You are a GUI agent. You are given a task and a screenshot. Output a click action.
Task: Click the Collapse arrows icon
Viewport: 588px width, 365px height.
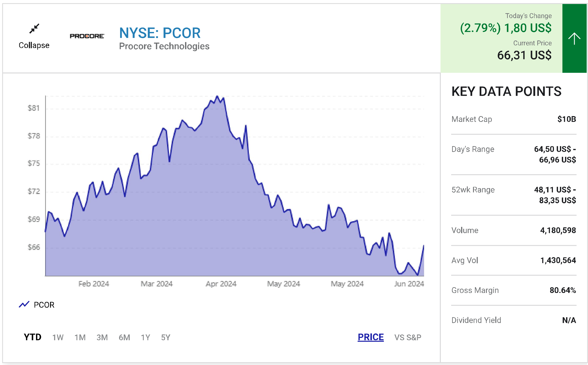34,28
